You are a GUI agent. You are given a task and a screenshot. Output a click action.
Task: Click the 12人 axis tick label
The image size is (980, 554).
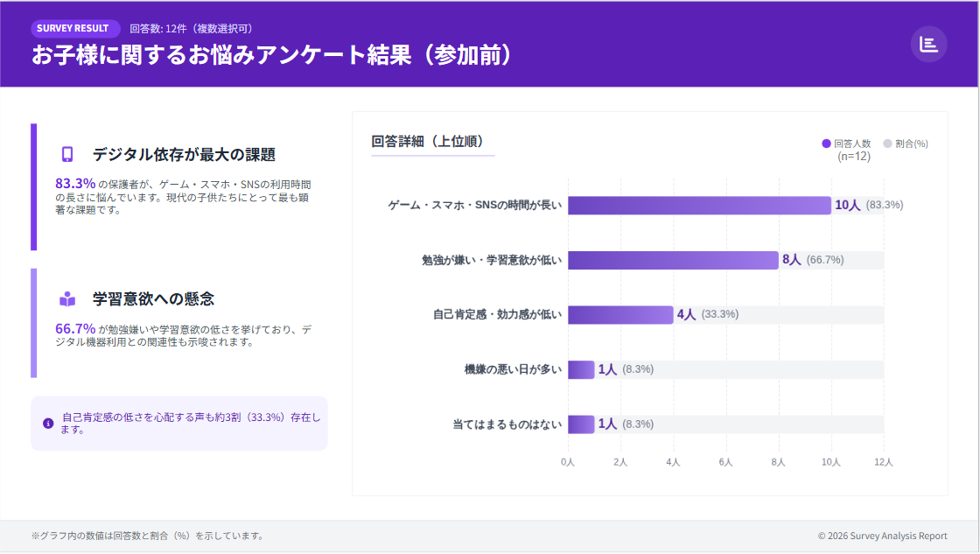point(883,462)
